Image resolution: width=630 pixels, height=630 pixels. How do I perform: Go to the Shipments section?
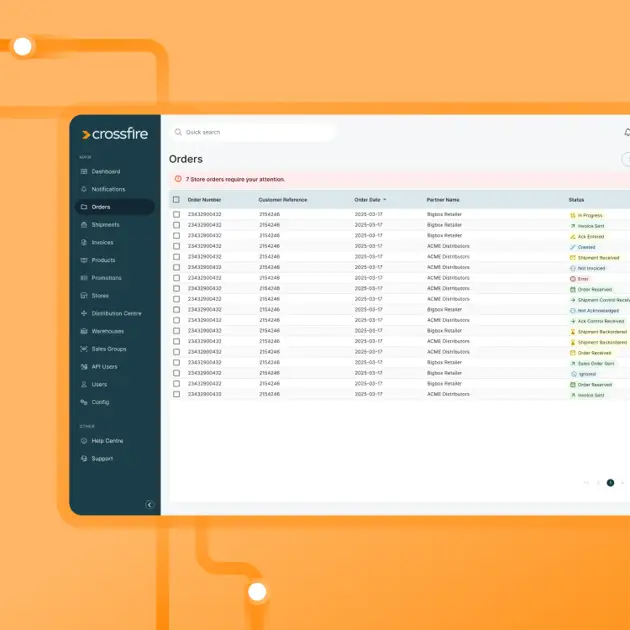(105, 225)
